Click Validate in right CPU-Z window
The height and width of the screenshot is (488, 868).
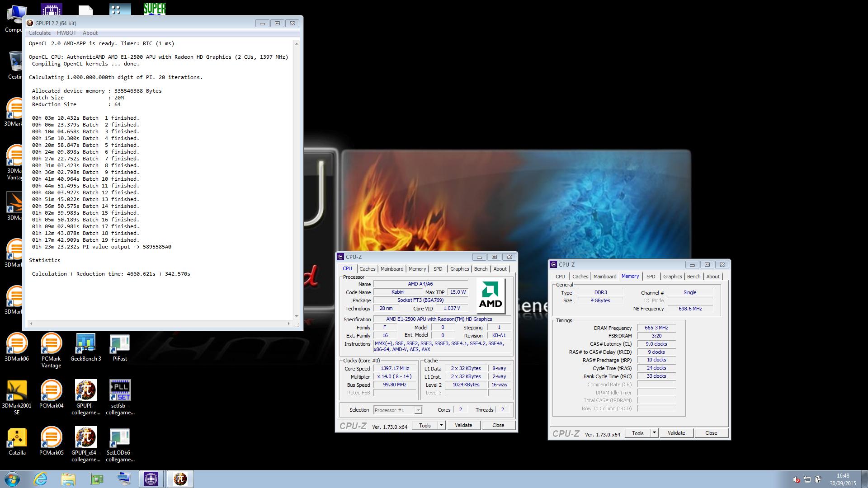click(x=676, y=433)
